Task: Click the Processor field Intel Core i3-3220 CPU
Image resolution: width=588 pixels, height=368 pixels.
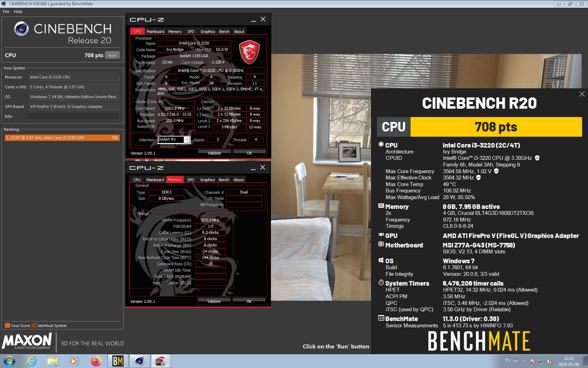Action: [x=74, y=77]
